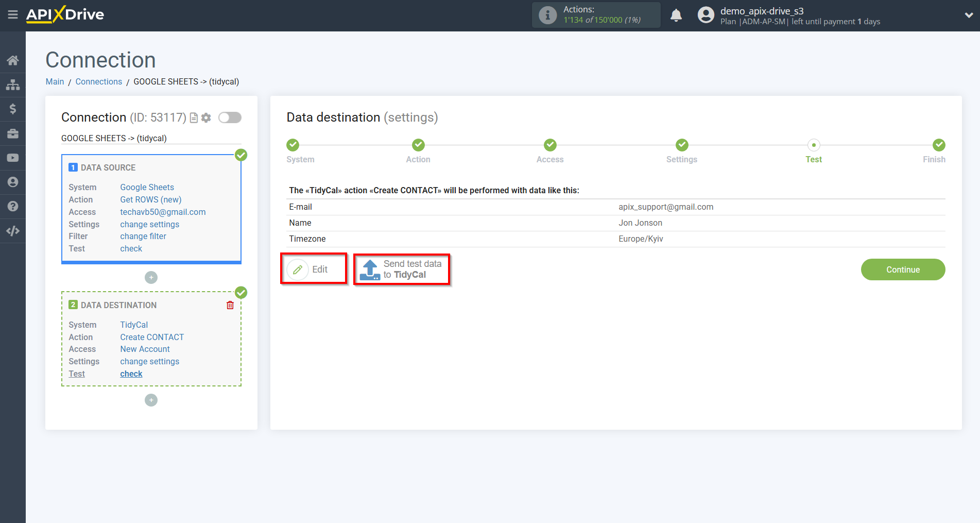Click the green Continue button
This screenshot has height=523, width=980.
pos(903,269)
